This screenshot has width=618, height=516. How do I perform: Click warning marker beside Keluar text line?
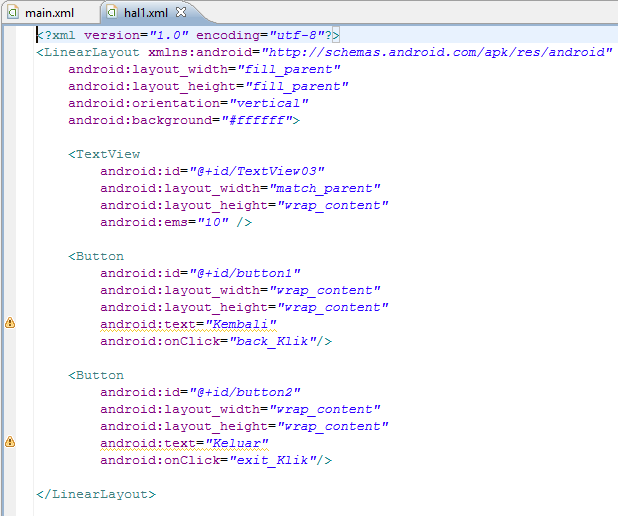tap(10, 442)
